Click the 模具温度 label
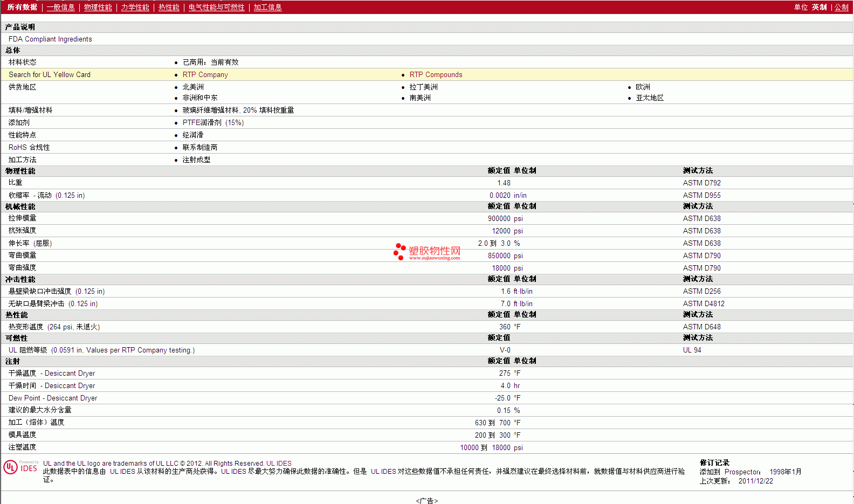The image size is (854, 504). tap(23, 435)
